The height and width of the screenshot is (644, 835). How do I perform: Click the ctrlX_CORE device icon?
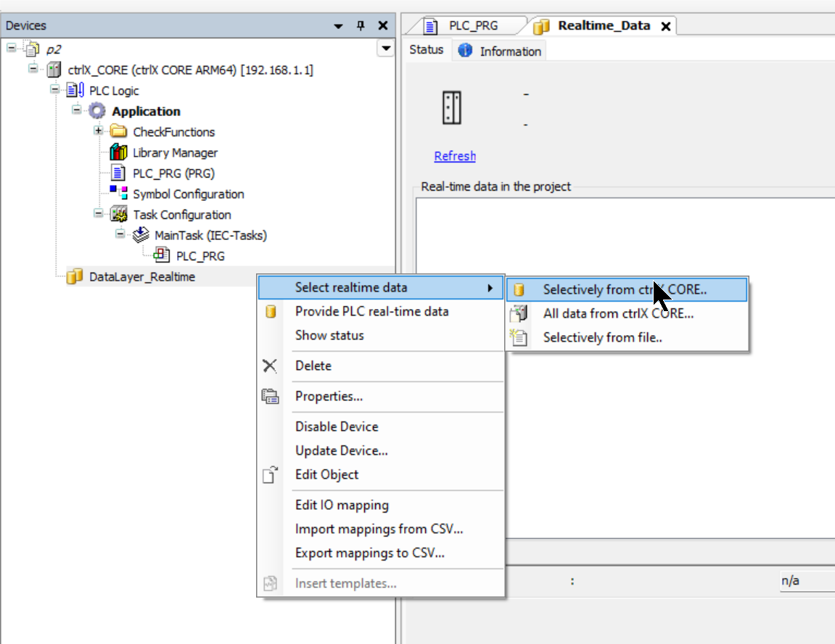click(54, 70)
